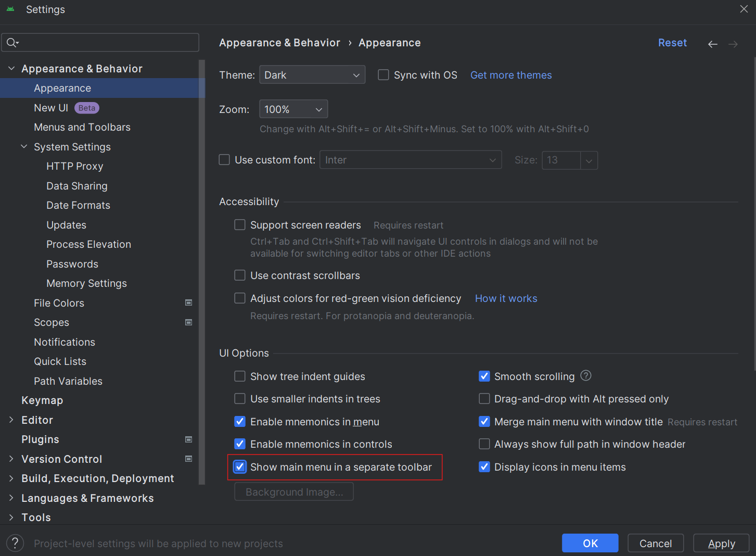
Task: Click the Smooth scrolling help question icon
Action: (x=586, y=376)
